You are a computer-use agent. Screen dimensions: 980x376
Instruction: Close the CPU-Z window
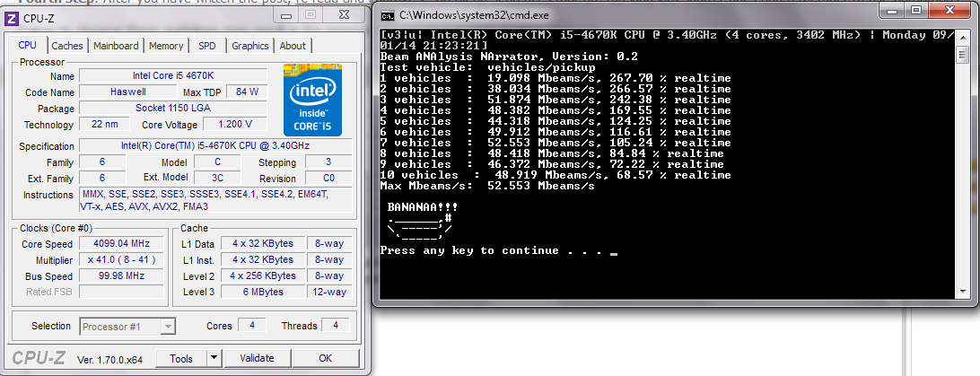pos(345,13)
